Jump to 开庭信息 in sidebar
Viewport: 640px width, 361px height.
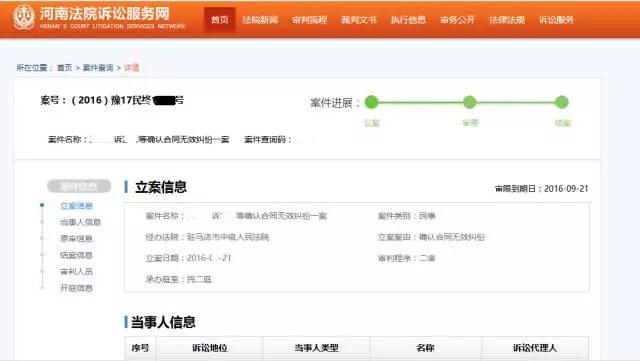(76, 288)
